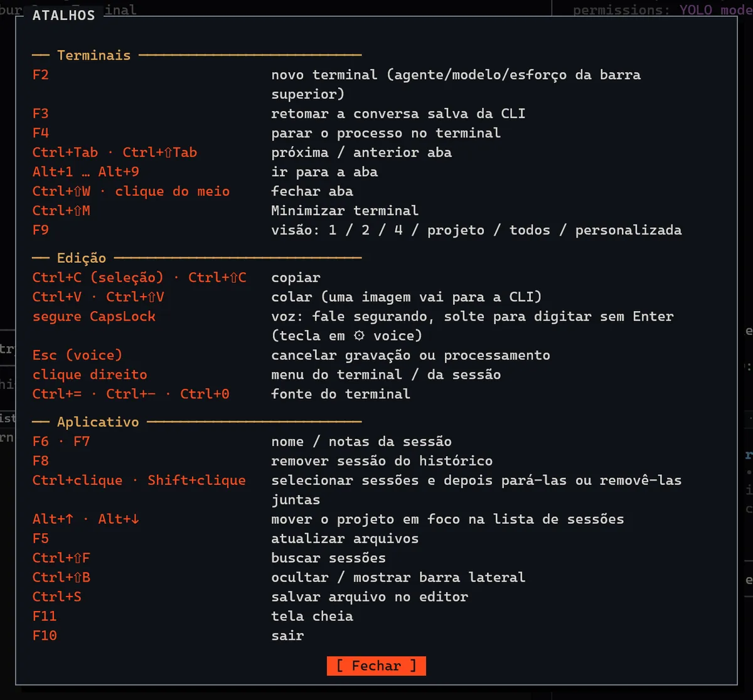Click the "Esc (voice)" shortcut label

click(x=78, y=356)
